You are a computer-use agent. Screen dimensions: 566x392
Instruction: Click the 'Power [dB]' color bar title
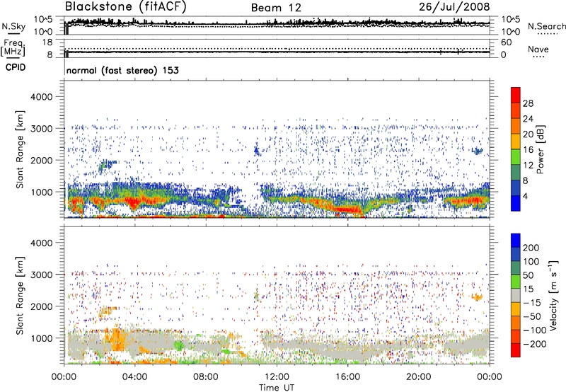point(540,149)
